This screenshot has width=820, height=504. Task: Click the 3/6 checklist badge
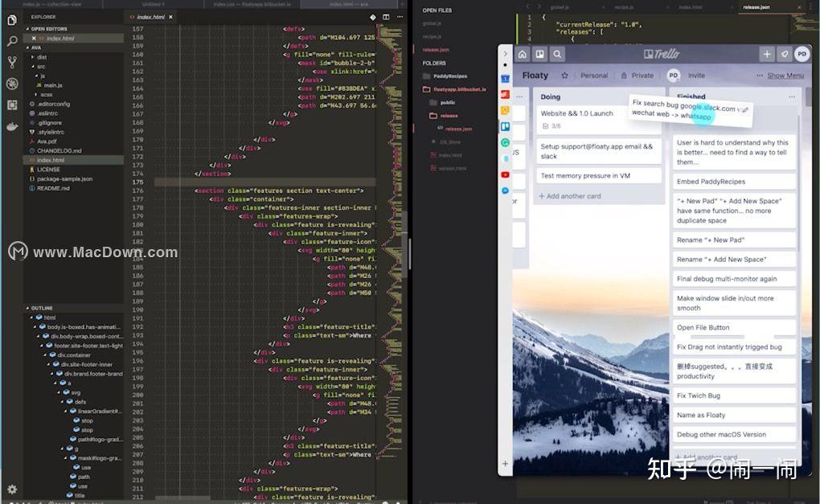click(552, 125)
